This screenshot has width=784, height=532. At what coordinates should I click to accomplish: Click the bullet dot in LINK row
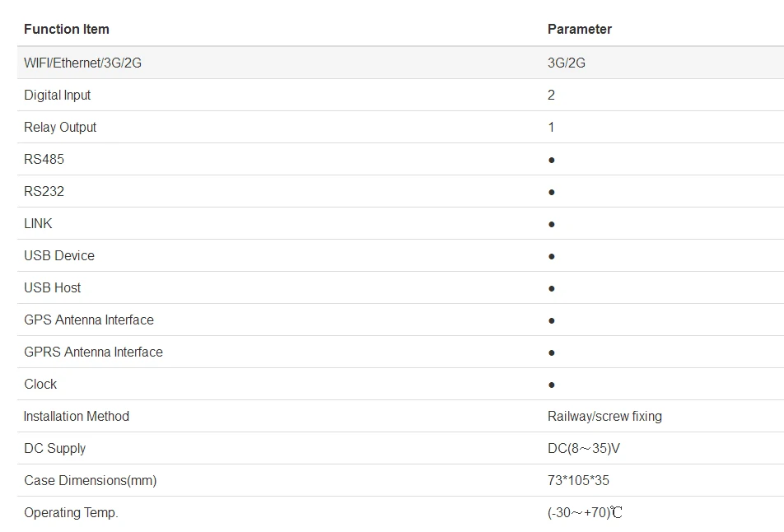552,224
